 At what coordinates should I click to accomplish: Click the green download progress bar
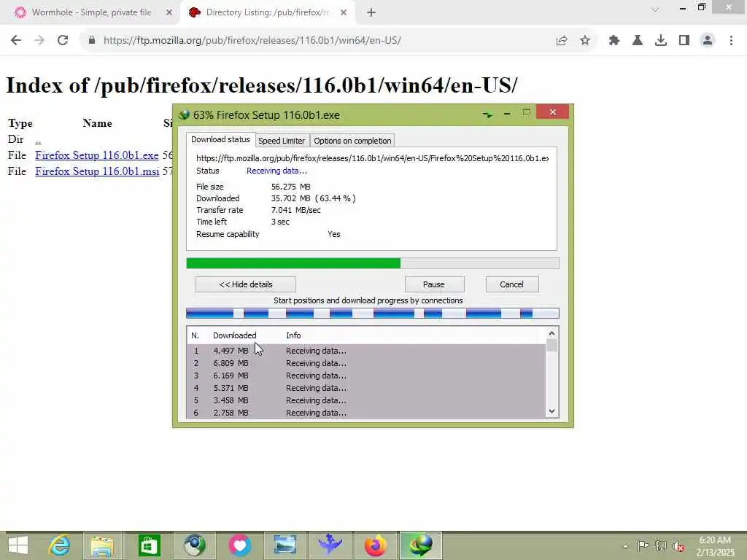pyautogui.click(x=373, y=263)
